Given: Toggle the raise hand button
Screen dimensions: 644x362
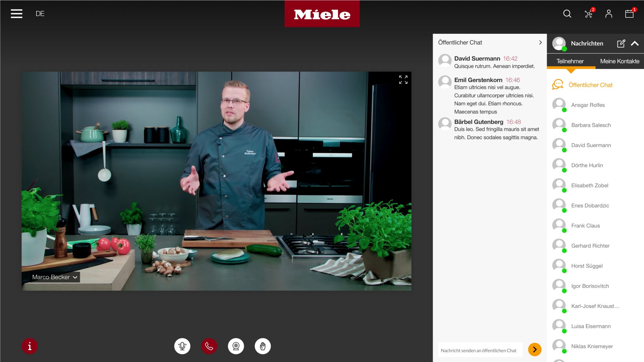Looking at the screenshot, I should point(263,346).
